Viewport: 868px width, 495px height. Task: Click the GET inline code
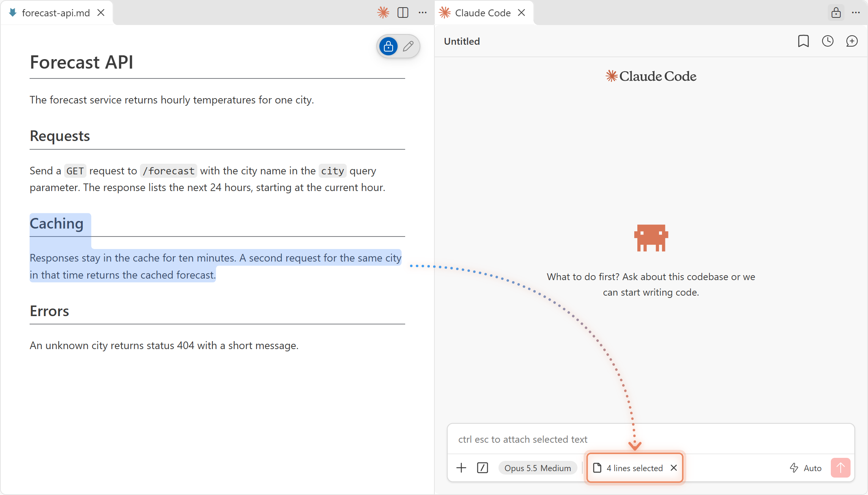[x=75, y=171]
